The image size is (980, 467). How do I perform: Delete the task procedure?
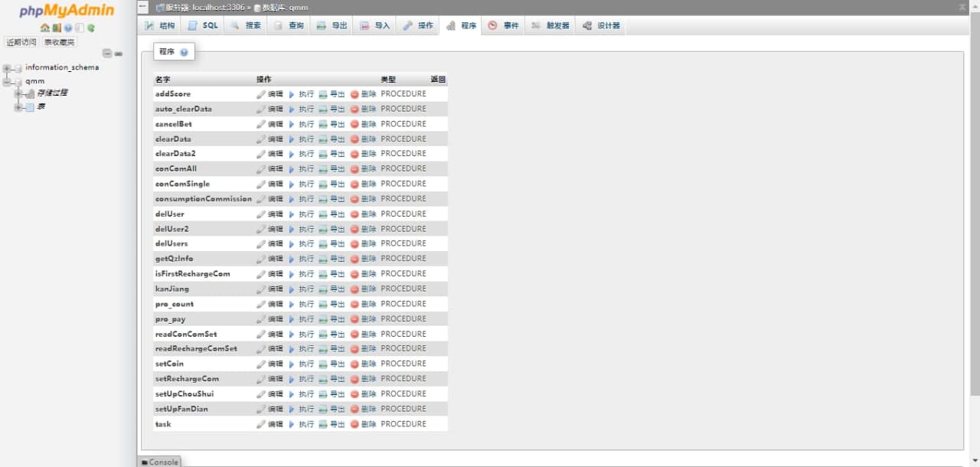click(364, 424)
